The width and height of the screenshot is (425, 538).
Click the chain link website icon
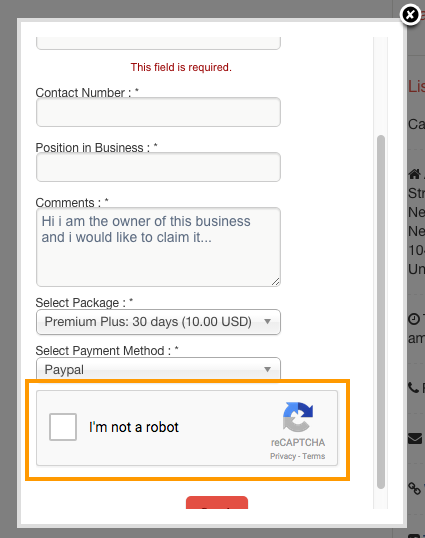click(414, 488)
